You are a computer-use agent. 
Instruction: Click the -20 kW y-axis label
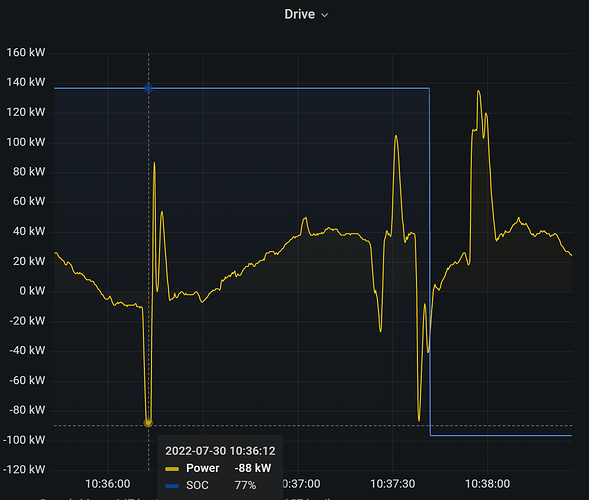click(27, 321)
